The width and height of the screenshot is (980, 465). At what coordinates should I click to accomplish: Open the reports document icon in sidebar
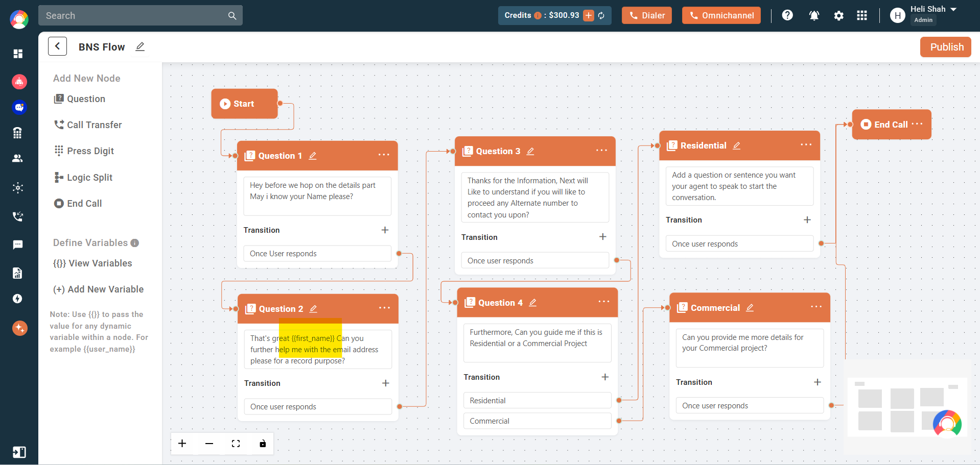point(18,273)
